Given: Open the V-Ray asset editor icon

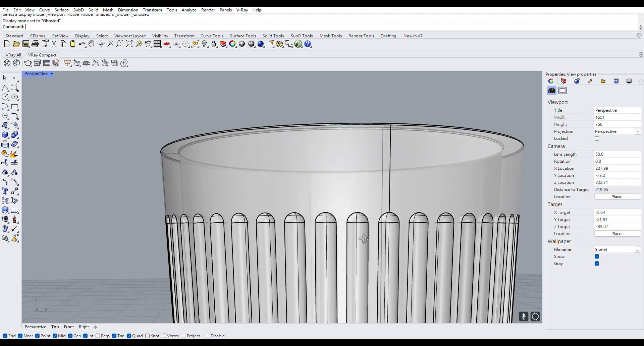Looking at the screenshot, I should (7, 63).
